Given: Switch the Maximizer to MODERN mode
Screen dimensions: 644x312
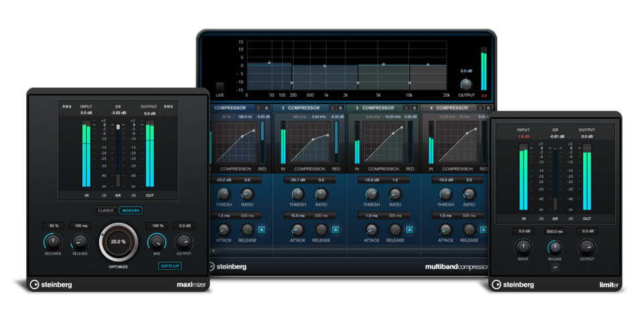Looking at the screenshot, I should pyautogui.click(x=131, y=211).
